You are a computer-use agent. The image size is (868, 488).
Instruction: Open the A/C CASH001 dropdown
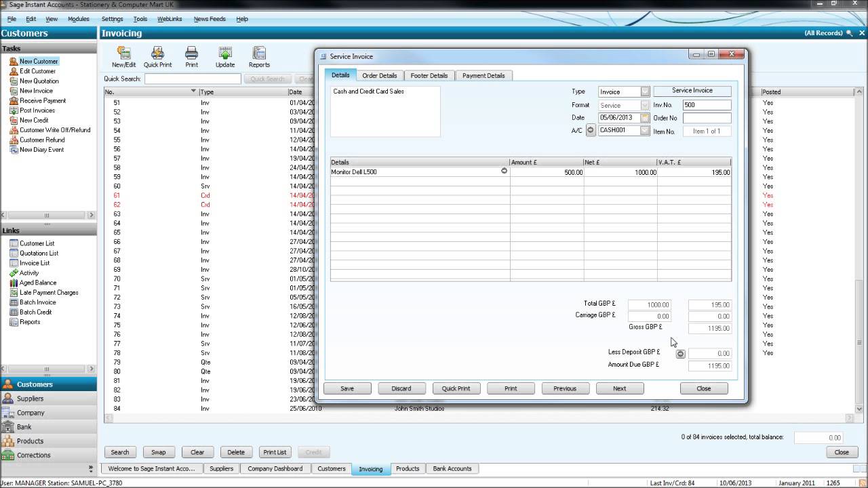click(645, 131)
